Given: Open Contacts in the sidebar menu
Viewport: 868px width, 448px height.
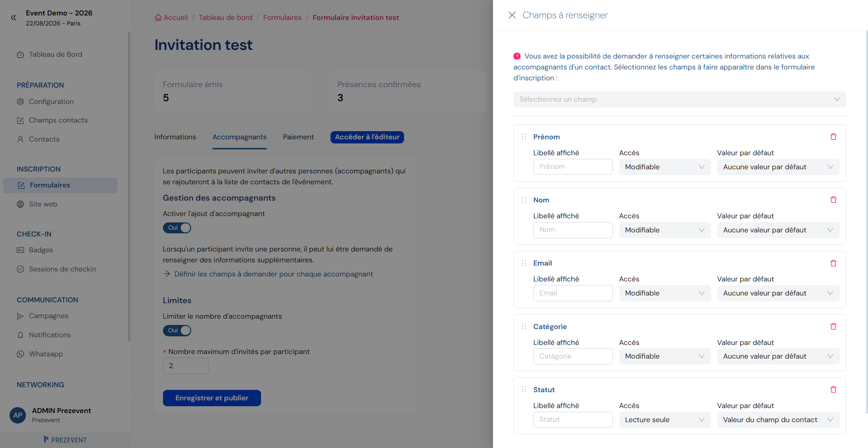Looking at the screenshot, I should tap(44, 139).
